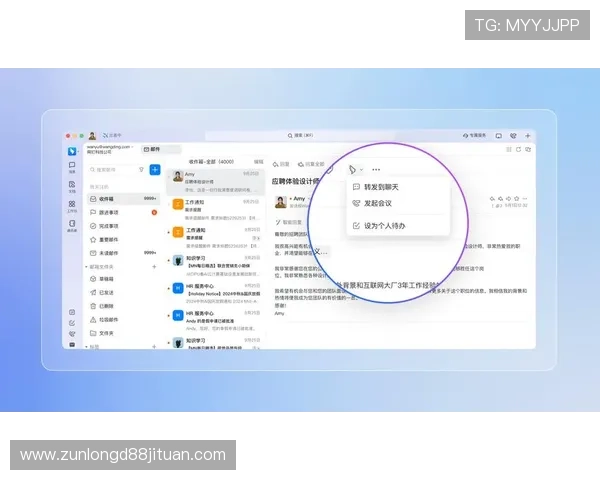Click the to-do check icon at bottom of left rail

click(72, 323)
